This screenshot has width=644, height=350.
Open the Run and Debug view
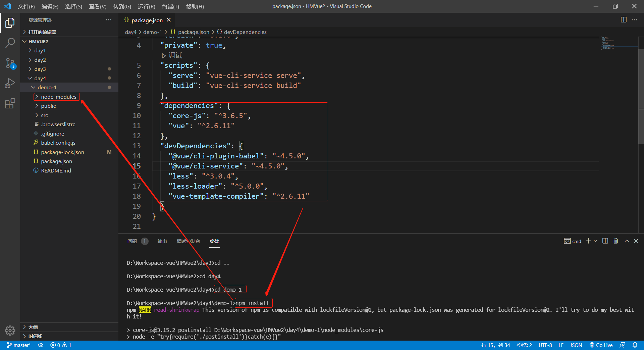click(x=10, y=83)
